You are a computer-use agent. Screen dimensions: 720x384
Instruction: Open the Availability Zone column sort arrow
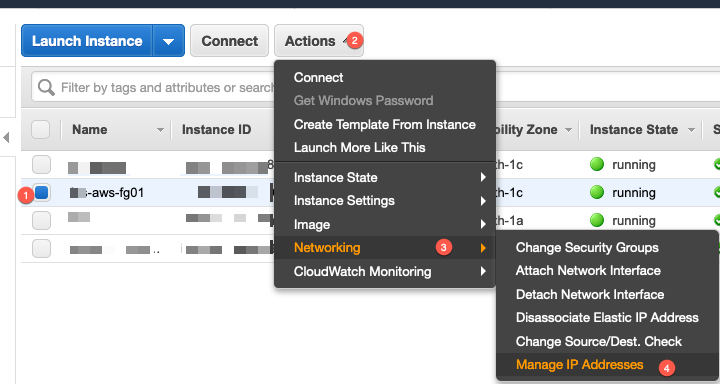point(568,130)
